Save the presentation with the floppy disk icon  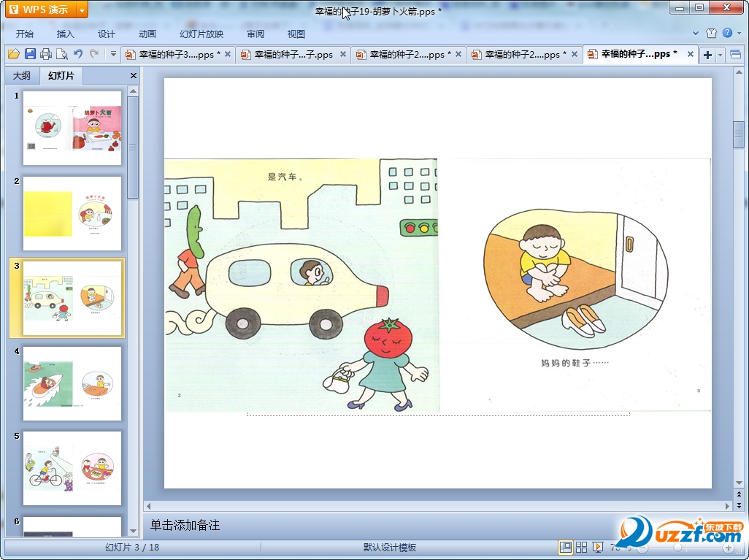(30, 54)
